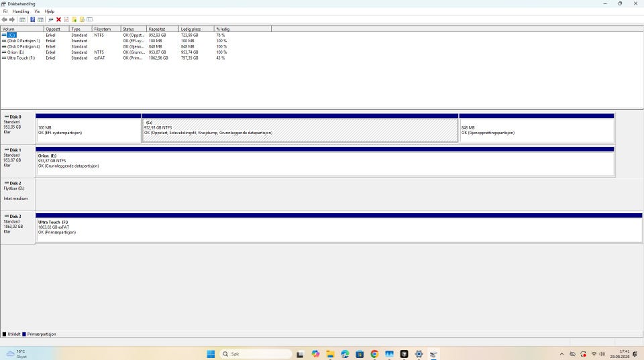Sort by the Ledig plass column header
644x360 pixels.
197,29
